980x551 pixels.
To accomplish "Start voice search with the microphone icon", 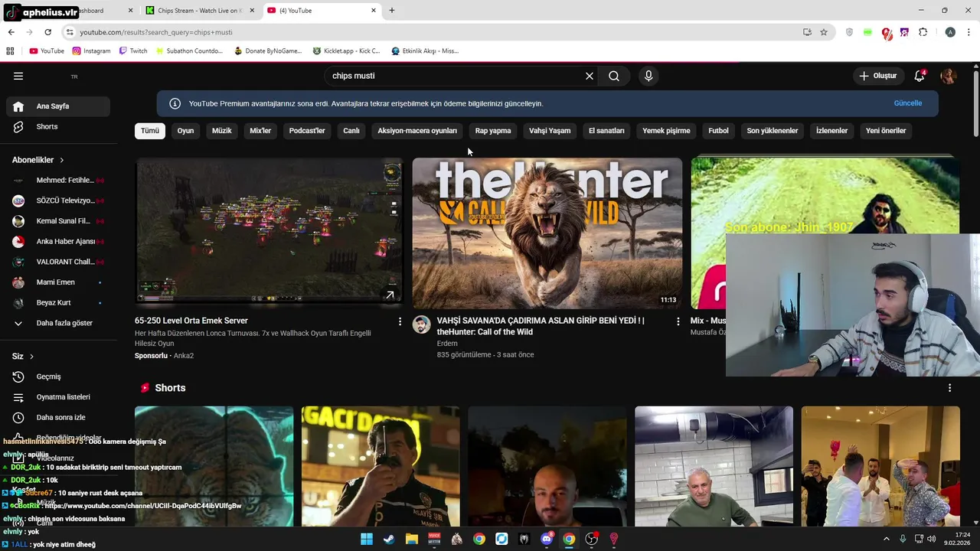I will click(648, 76).
